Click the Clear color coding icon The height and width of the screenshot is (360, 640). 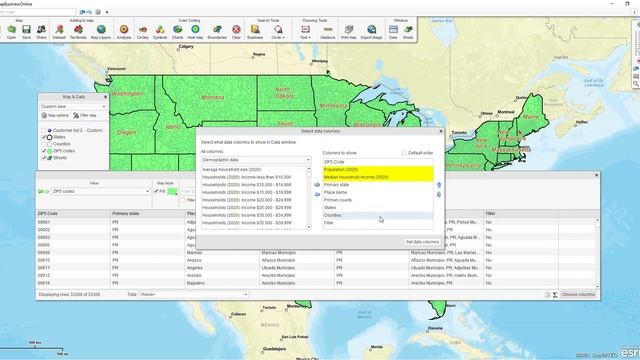236,32
